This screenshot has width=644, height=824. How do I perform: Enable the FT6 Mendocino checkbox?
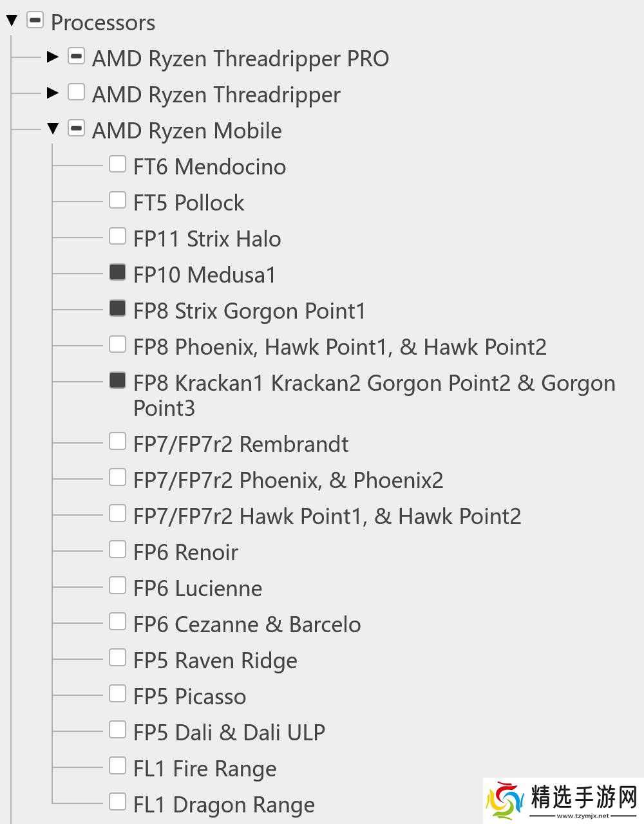coord(117,164)
